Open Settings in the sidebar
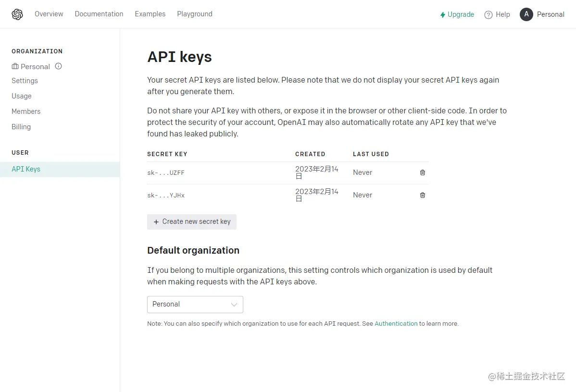The image size is (576, 392). [25, 81]
